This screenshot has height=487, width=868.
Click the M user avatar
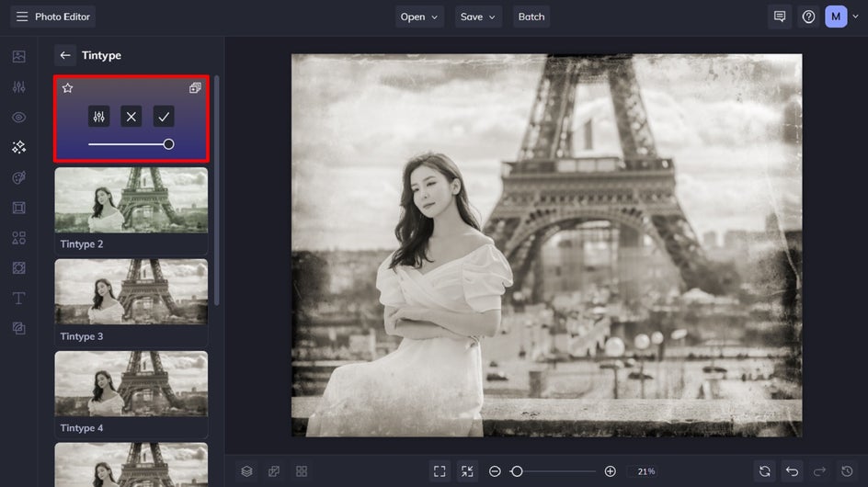(836, 17)
